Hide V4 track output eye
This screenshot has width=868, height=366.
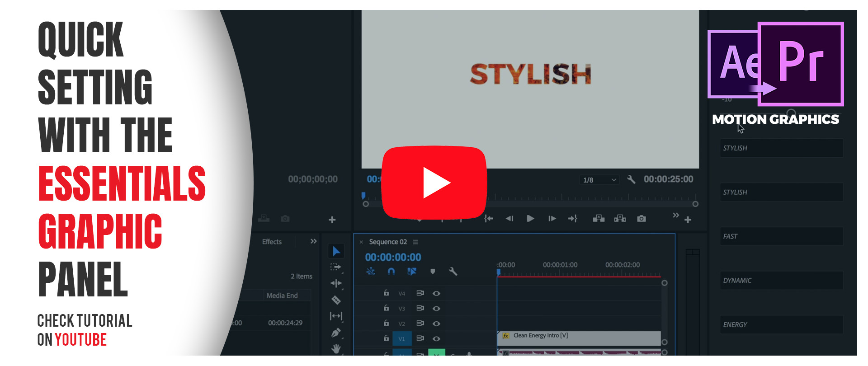pos(436,293)
